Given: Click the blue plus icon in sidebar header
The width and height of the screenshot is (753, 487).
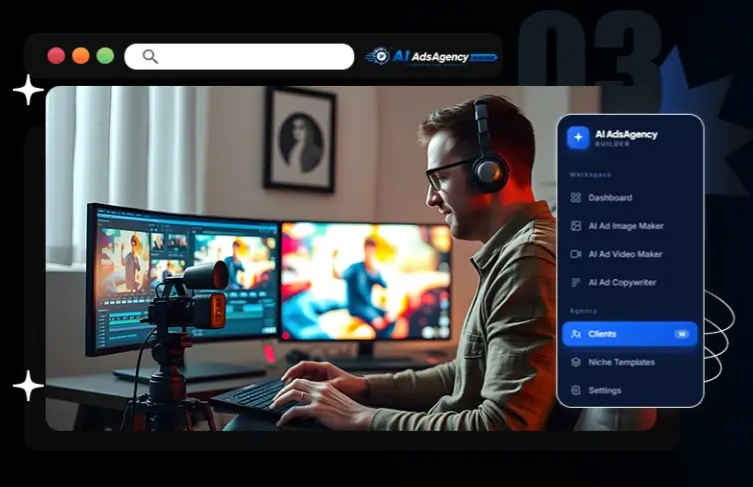Looking at the screenshot, I should (x=578, y=137).
